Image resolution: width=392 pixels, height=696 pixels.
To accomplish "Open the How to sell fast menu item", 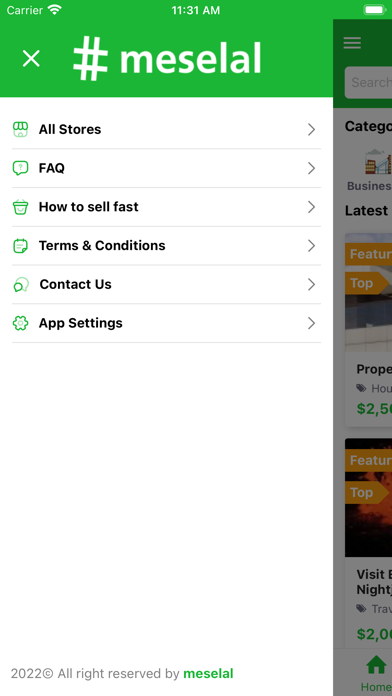I will point(166,207).
